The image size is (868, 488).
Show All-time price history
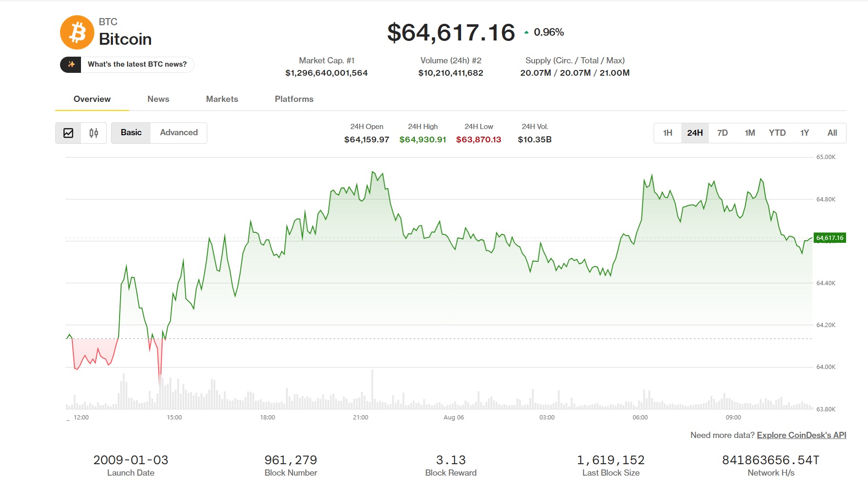pos(832,133)
